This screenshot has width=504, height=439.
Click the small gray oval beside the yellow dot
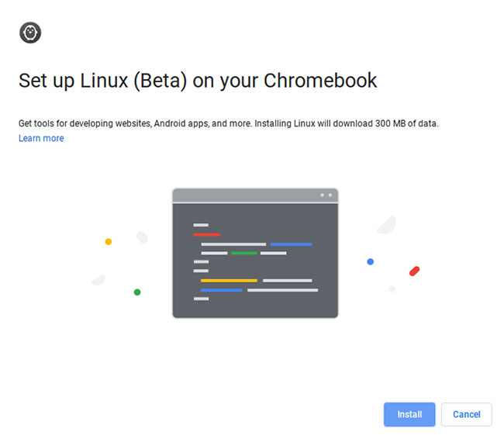(142, 237)
